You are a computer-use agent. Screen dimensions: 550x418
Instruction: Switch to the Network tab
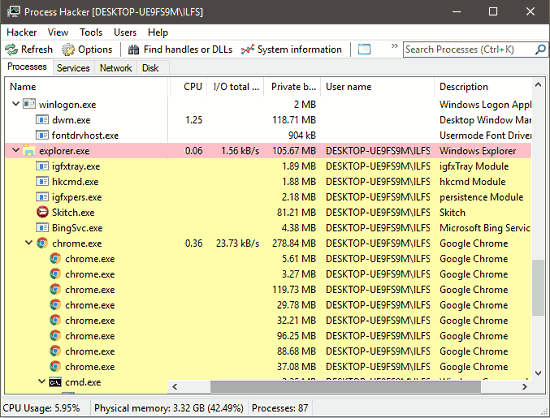coord(115,68)
